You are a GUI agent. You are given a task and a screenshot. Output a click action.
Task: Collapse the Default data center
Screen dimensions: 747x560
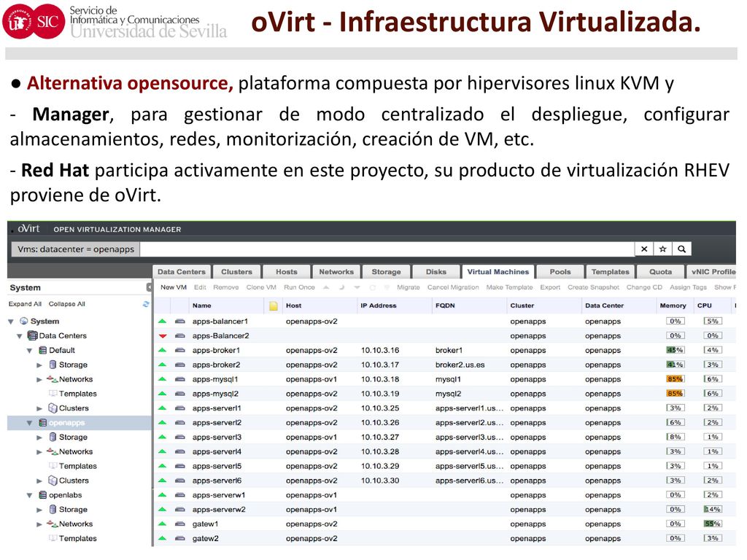29,351
